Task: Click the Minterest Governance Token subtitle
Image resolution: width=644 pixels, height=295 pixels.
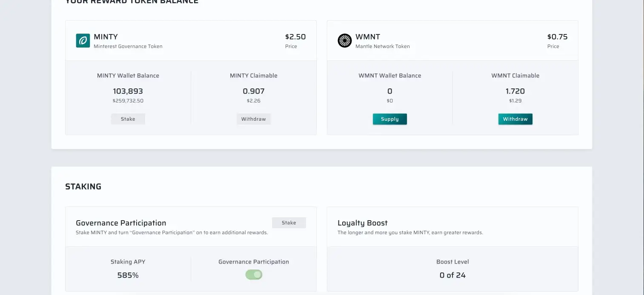Action: pos(128,46)
